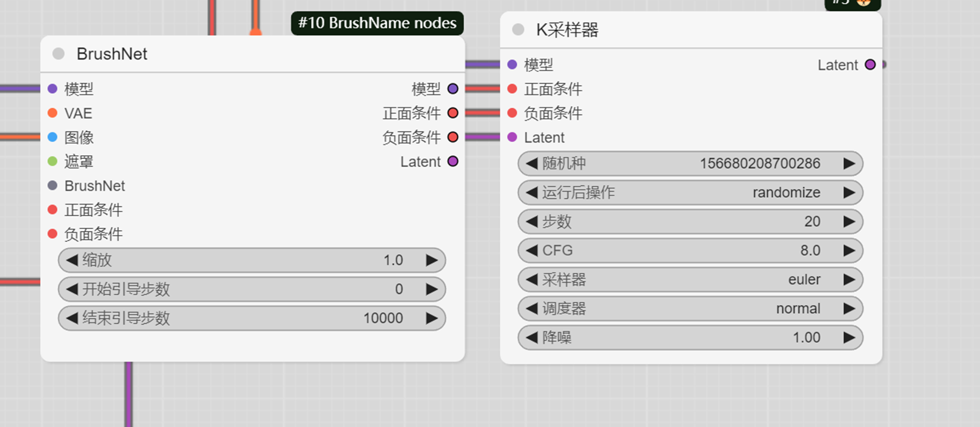Image resolution: width=980 pixels, height=427 pixels.
Task: Open 运行后操作 randomize dropdown
Action: pyautogui.click(x=690, y=192)
